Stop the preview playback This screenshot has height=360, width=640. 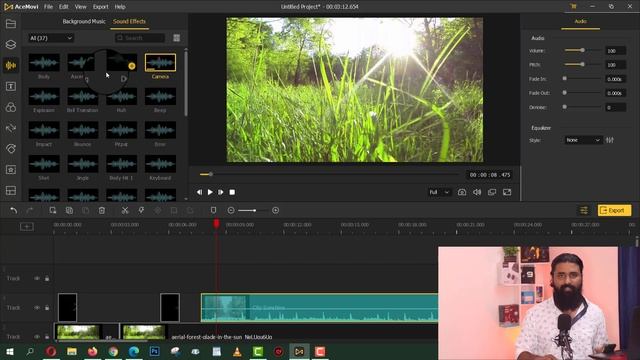pyautogui.click(x=232, y=192)
